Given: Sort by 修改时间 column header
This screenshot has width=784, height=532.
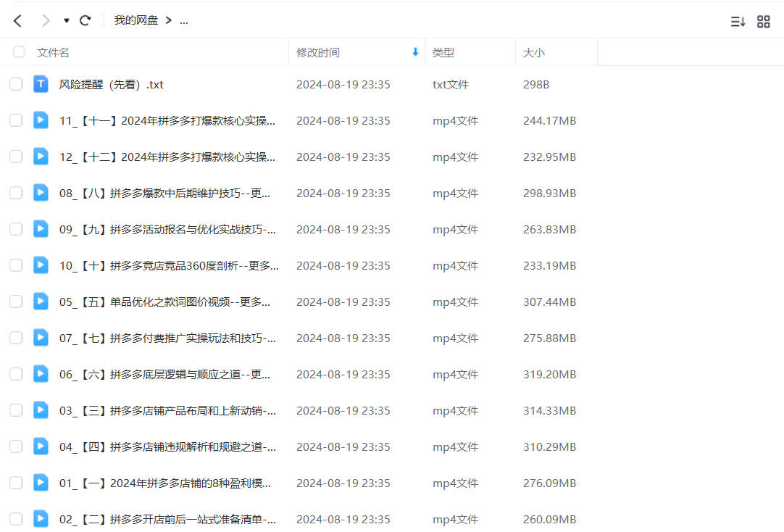Looking at the screenshot, I should 318,52.
